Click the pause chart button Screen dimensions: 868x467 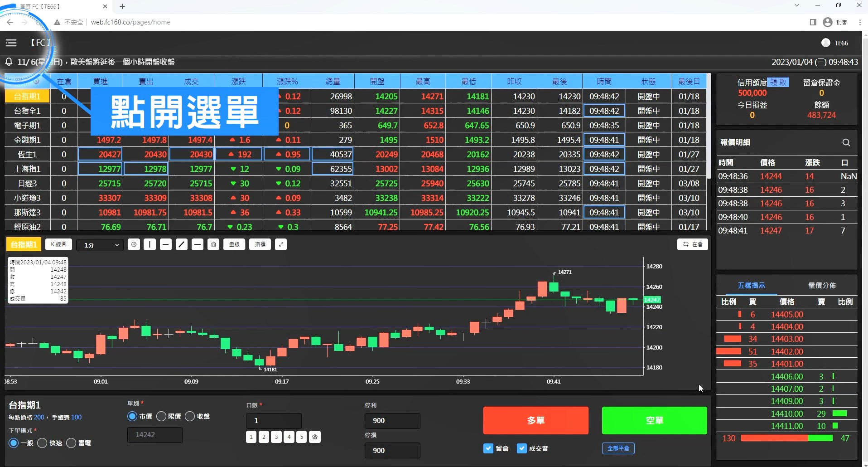click(134, 244)
